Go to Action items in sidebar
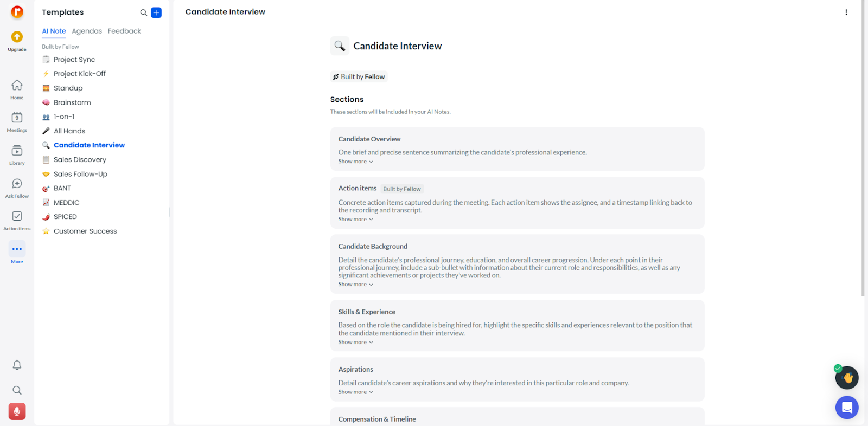The width and height of the screenshot is (868, 426). pyautogui.click(x=17, y=217)
